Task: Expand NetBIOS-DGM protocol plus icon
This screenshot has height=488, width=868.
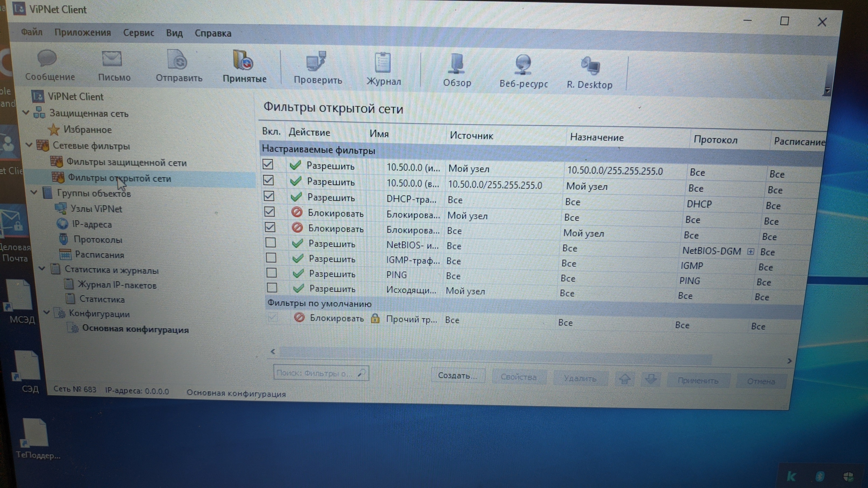Action: tap(750, 251)
